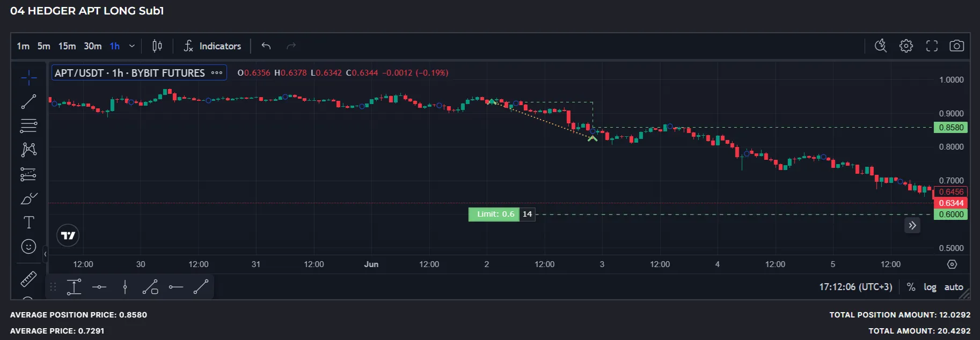Switch to the 1h timeframe

coord(115,46)
